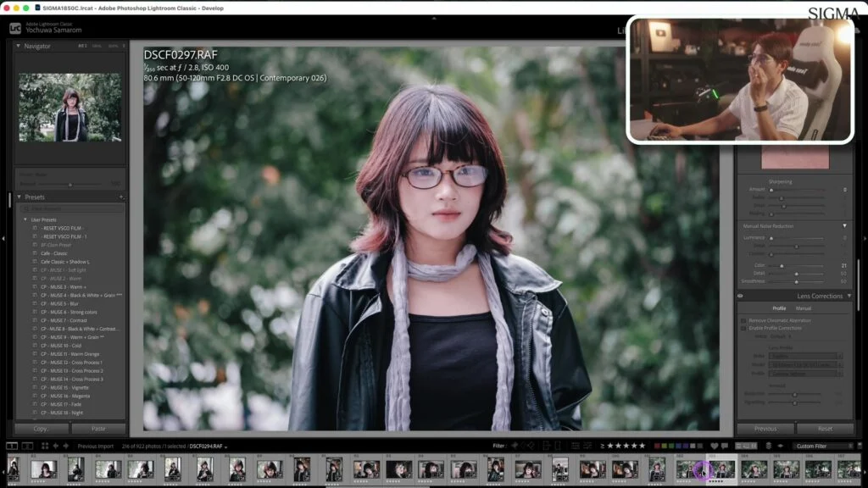Viewport: 868px width, 488px height.
Task: Filter by flagged photos
Action: (515, 446)
